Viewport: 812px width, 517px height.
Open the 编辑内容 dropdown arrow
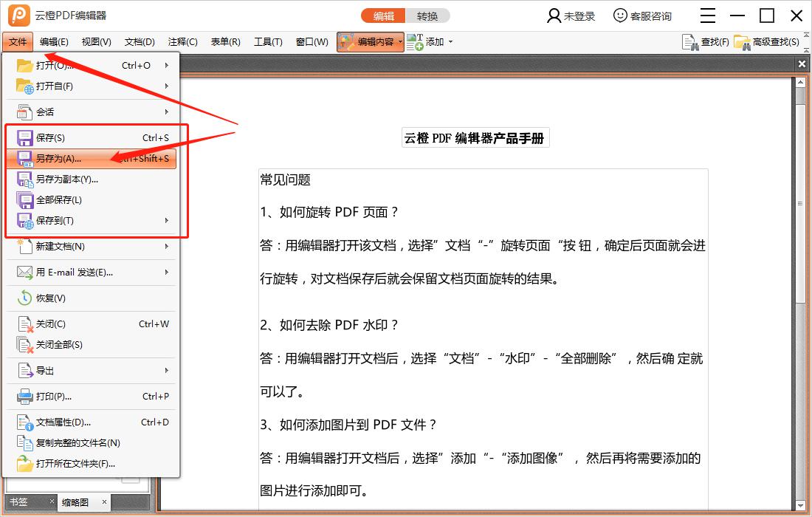point(400,42)
